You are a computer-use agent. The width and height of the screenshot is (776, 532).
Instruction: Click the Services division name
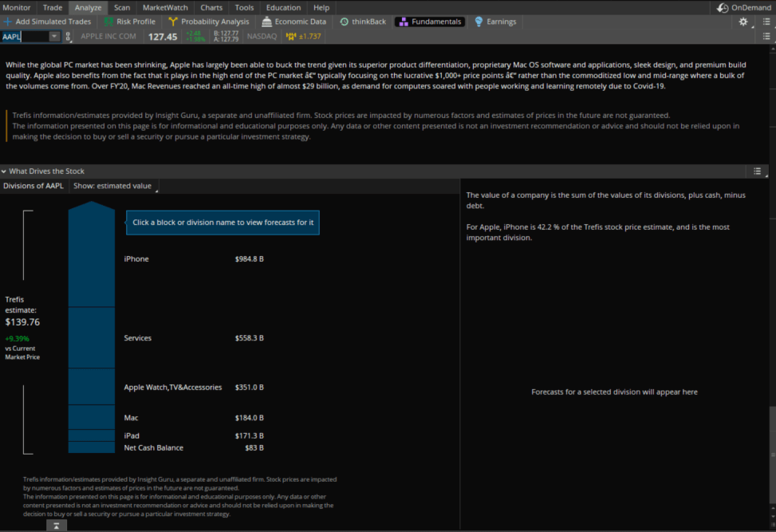coord(138,338)
